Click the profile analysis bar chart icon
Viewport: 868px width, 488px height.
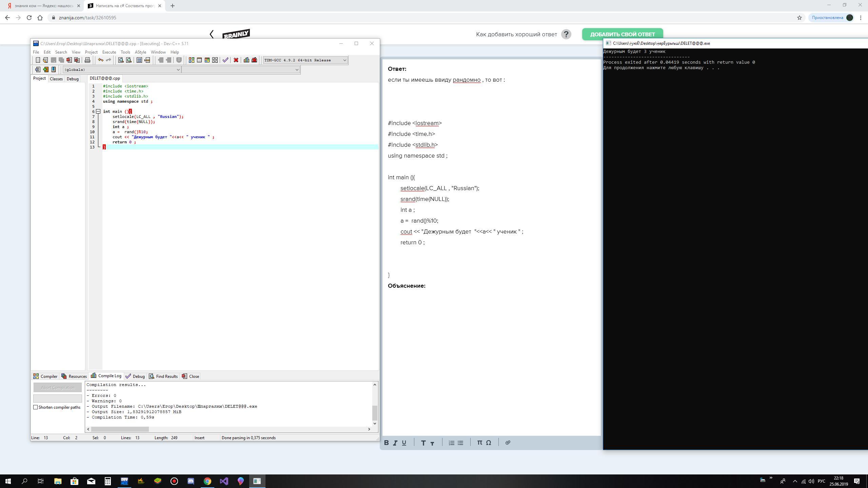tap(246, 60)
